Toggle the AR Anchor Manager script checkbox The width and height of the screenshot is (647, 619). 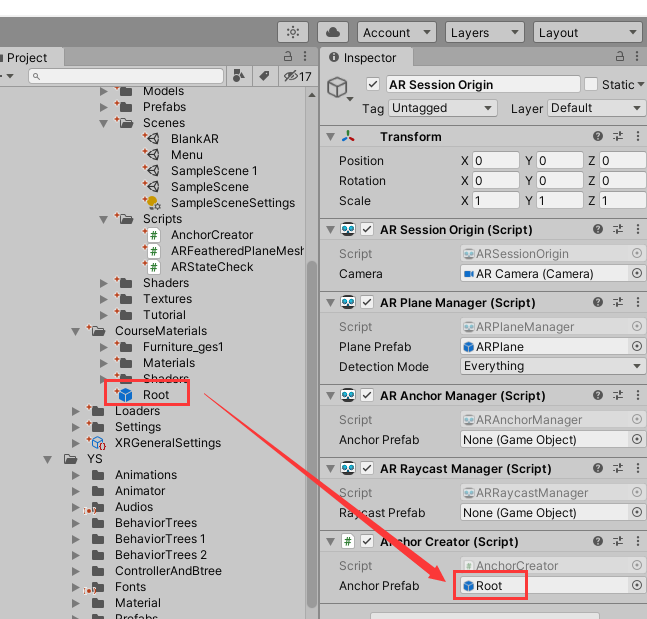coord(367,395)
